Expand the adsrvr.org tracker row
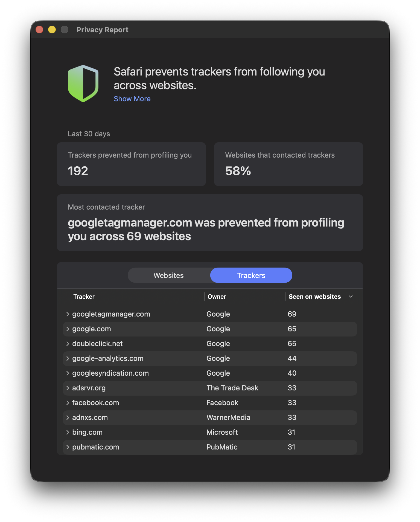This screenshot has height=522, width=420. click(68, 388)
